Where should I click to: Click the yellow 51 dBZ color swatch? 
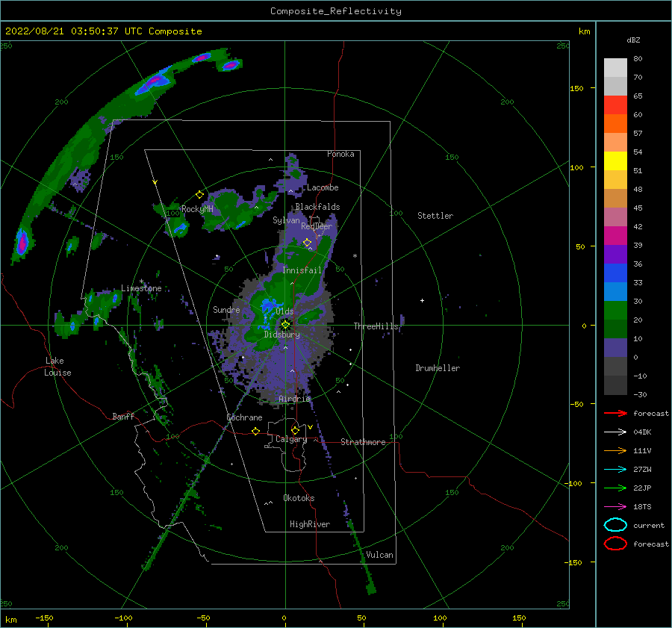click(615, 161)
